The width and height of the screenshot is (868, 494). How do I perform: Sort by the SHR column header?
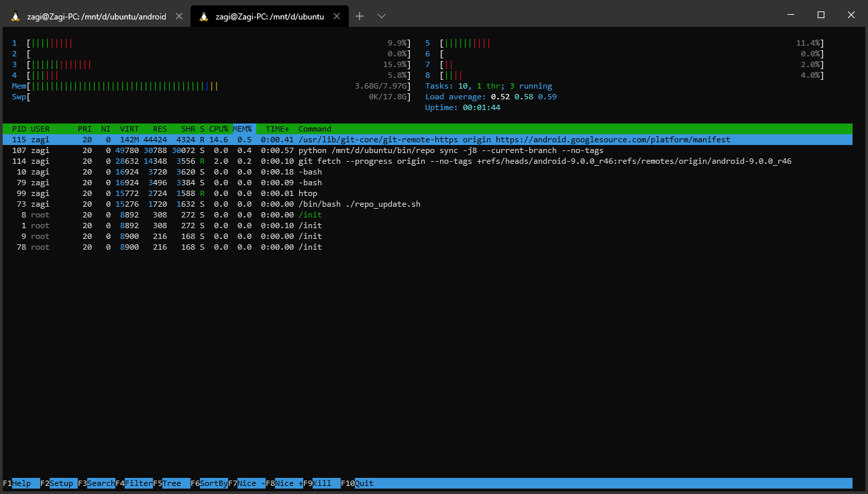click(188, 129)
